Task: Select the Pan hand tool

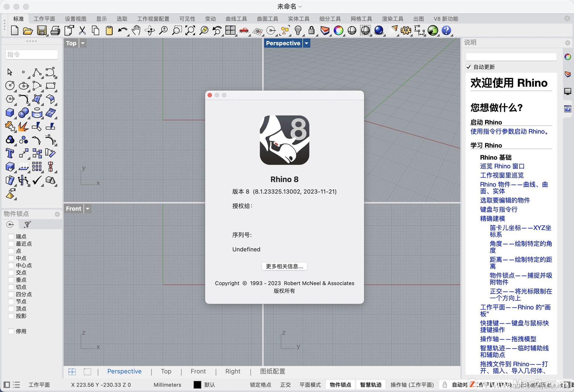Action: tap(136, 30)
